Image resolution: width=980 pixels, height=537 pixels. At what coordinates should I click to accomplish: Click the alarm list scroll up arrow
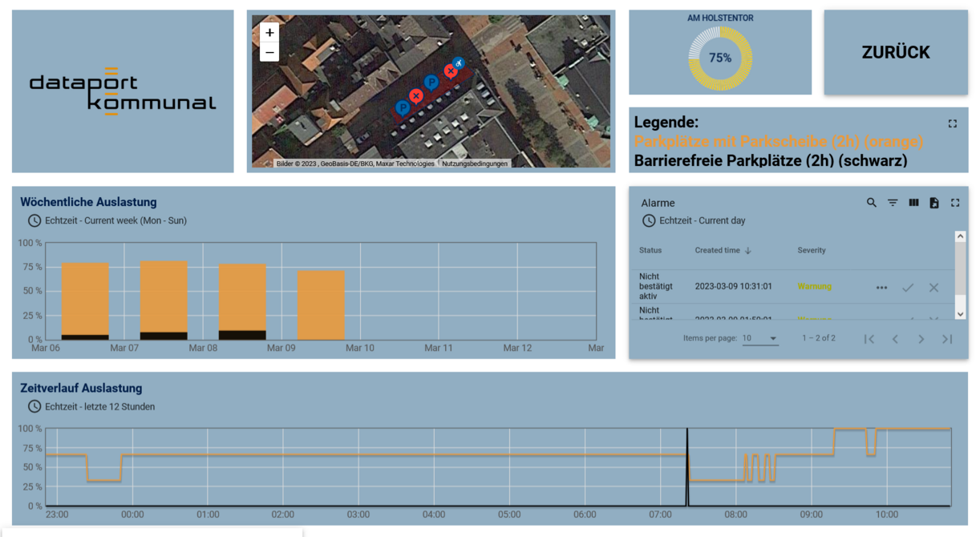(960, 236)
